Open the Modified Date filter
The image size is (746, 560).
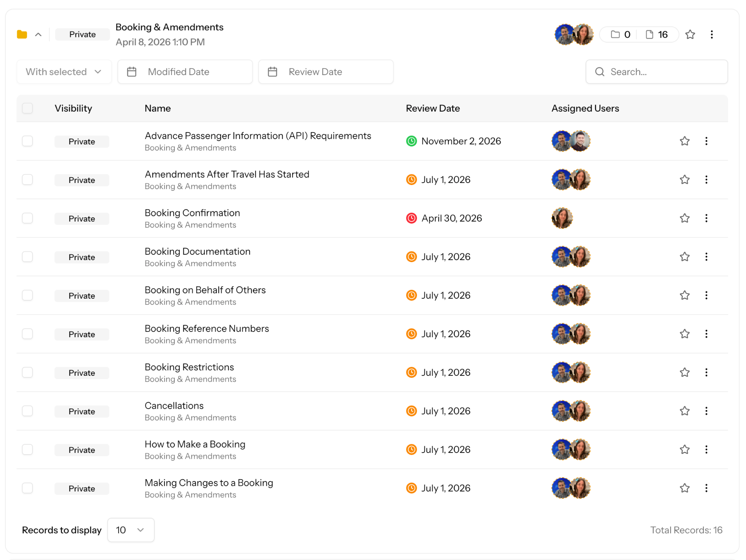click(185, 72)
